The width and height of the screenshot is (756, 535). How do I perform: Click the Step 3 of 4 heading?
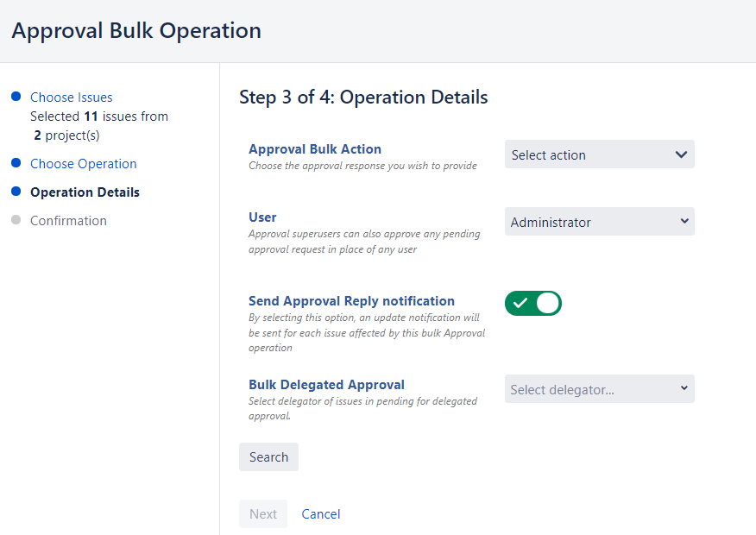coord(363,98)
